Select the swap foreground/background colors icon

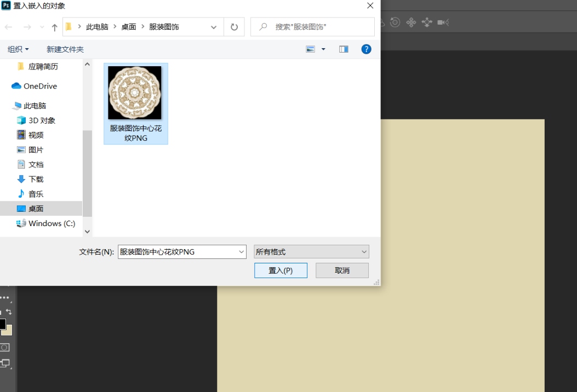pyautogui.click(x=9, y=310)
